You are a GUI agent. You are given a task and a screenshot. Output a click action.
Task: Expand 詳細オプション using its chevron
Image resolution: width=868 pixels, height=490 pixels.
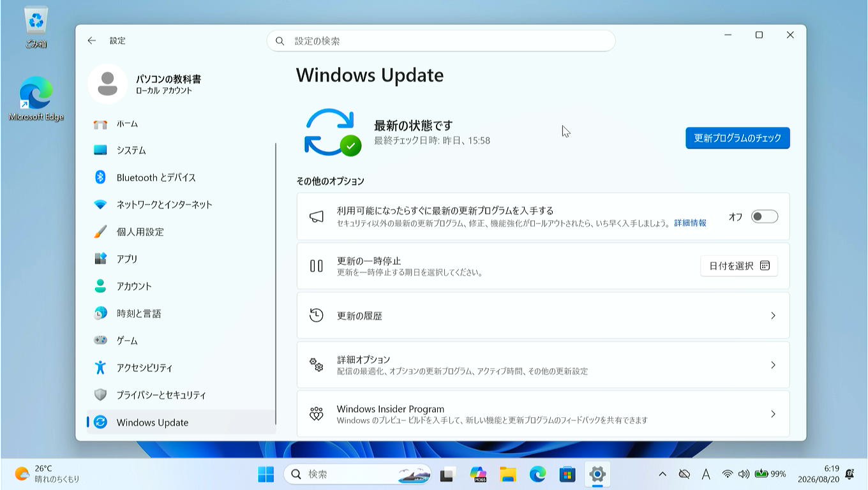tap(773, 365)
